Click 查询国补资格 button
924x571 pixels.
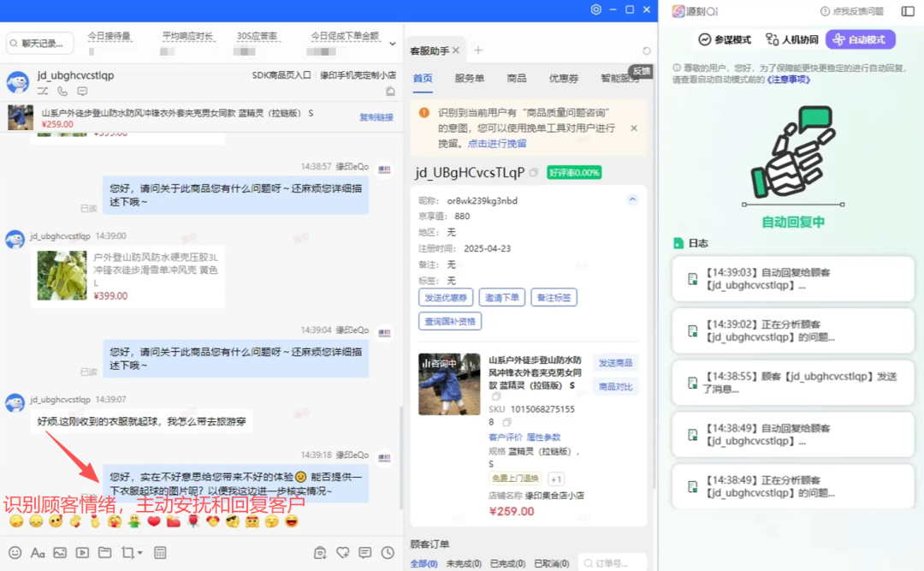(450, 322)
